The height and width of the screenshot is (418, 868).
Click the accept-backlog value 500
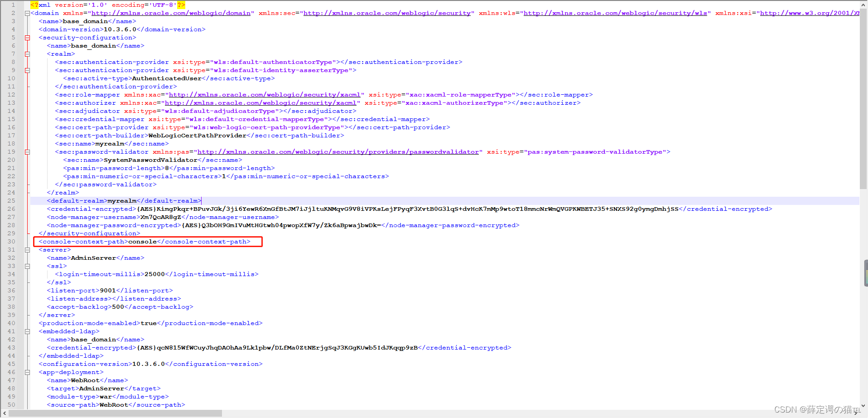pos(118,307)
